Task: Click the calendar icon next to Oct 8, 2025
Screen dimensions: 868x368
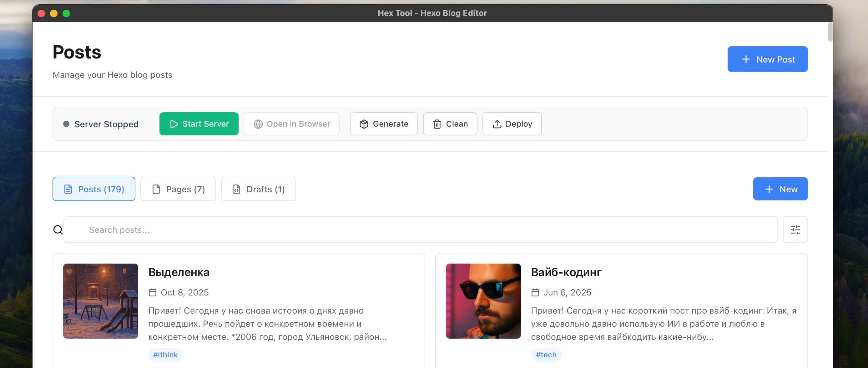Action: 153,292
